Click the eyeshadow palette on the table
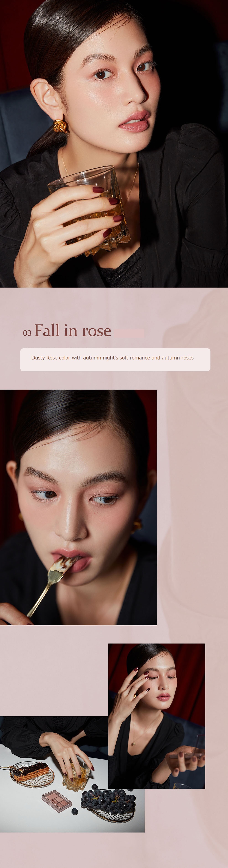 (x=57, y=801)
